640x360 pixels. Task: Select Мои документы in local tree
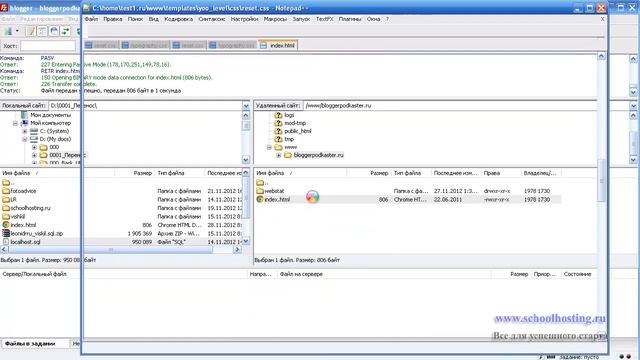(50, 115)
